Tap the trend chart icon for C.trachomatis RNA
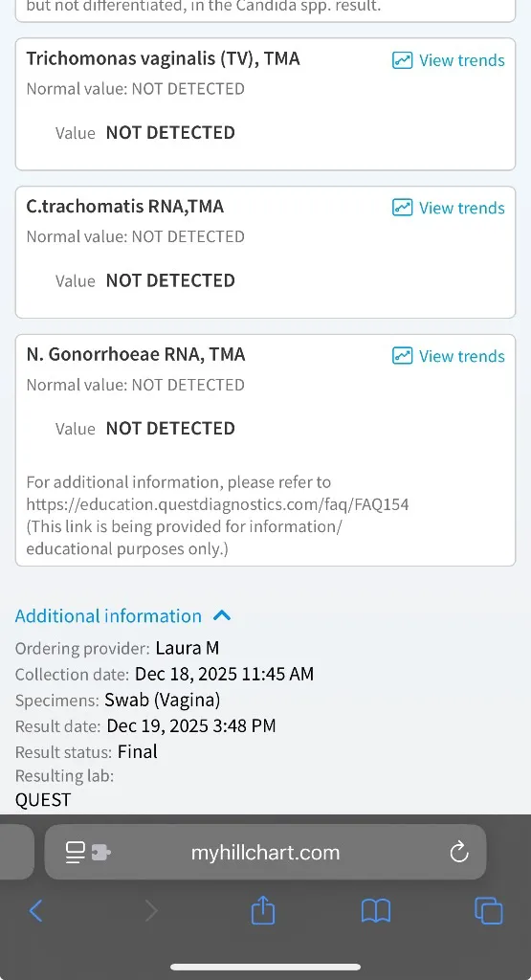531x980 pixels. click(402, 208)
